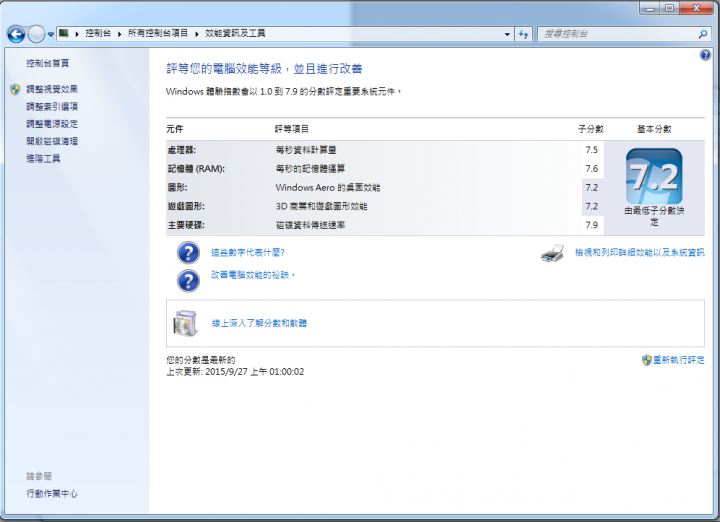Click the 7.2 base score badge
Viewport: 720px width, 522px height.
(654, 176)
